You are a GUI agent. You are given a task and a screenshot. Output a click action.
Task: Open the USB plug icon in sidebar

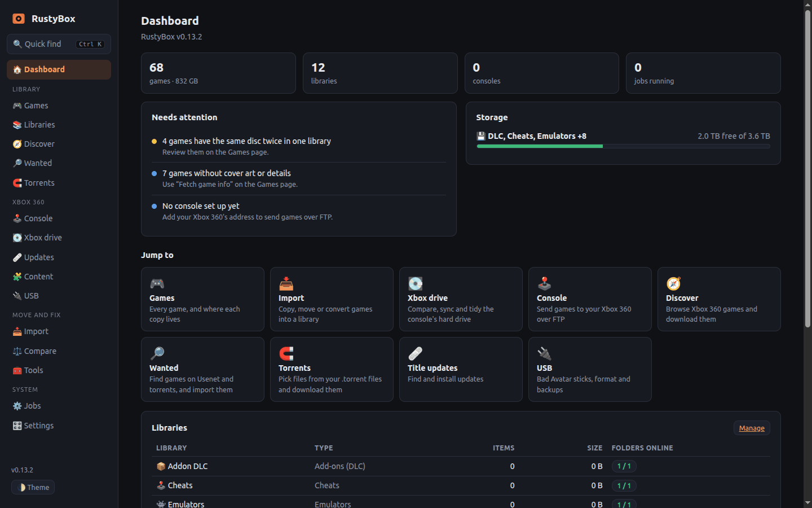point(17,296)
